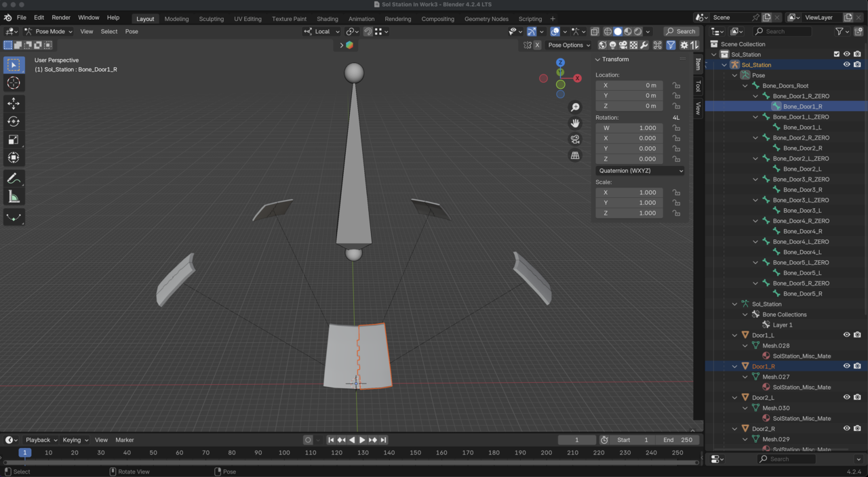
Task: Activate the Move tool
Action: (x=14, y=104)
